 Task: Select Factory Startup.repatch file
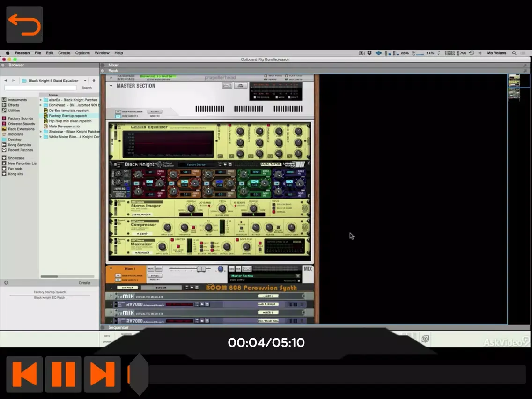68,116
